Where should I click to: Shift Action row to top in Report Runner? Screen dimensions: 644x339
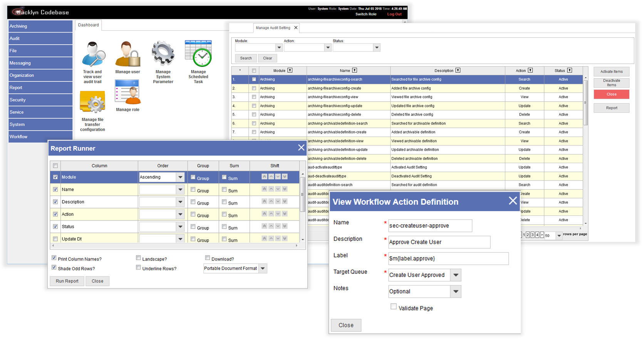(x=264, y=214)
